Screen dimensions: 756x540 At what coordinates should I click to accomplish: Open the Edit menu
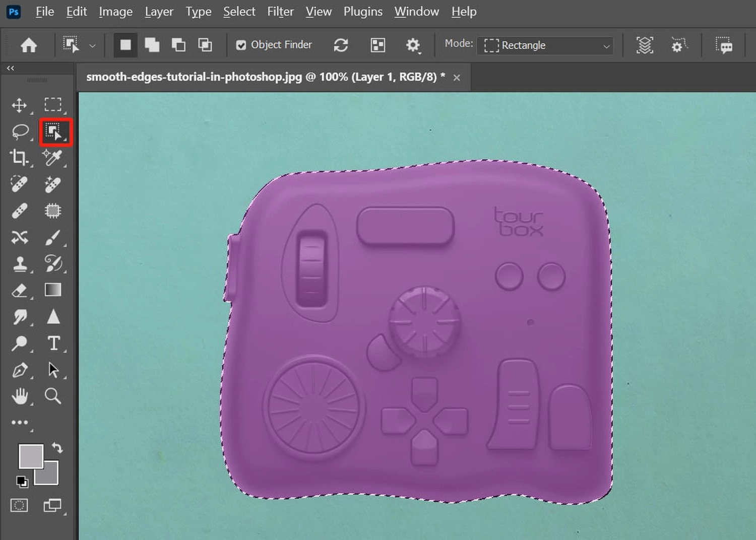point(77,12)
